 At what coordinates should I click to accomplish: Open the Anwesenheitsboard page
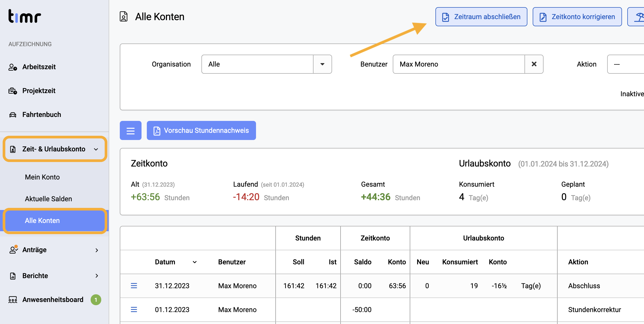coord(53,300)
